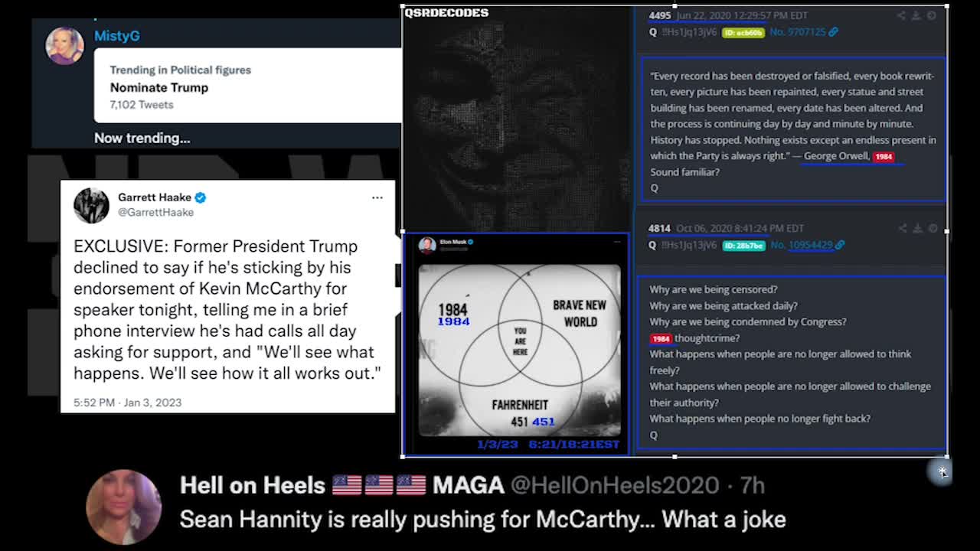The width and height of the screenshot is (980, 551).
Task: Click the circular info icon on post 4814
Action: click(933, 228)
